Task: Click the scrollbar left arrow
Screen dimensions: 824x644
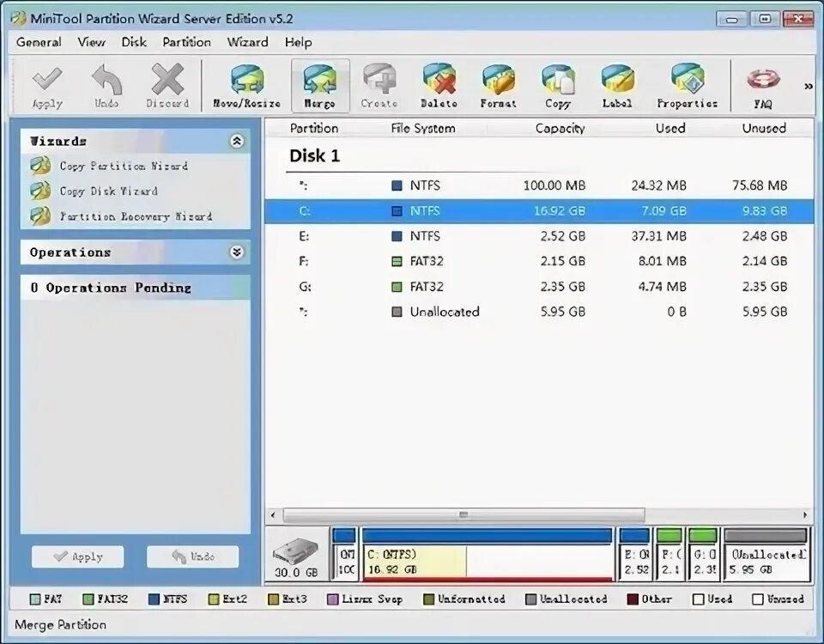Action: pyautogui.click(x=273, y=514)
